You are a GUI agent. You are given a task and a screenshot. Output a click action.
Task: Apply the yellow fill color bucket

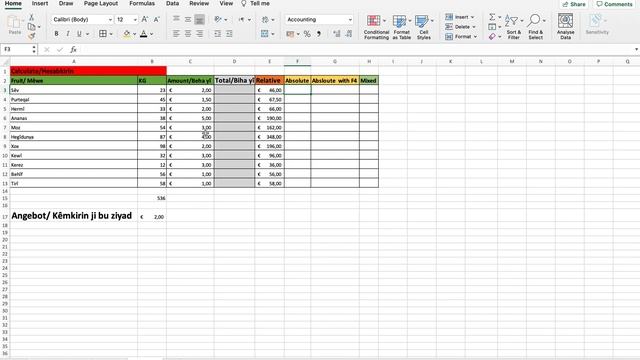pyautogui.click(x=127, y=34)
